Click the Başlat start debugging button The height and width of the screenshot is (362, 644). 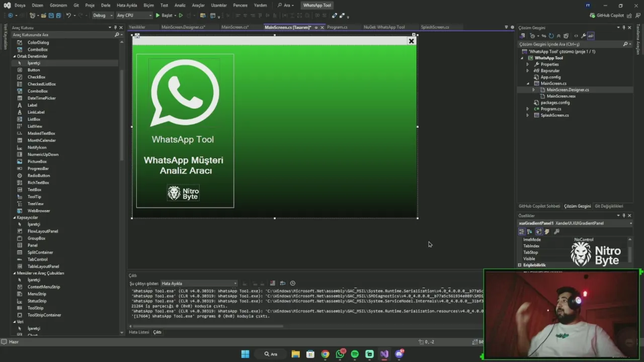tap(164, 16)
